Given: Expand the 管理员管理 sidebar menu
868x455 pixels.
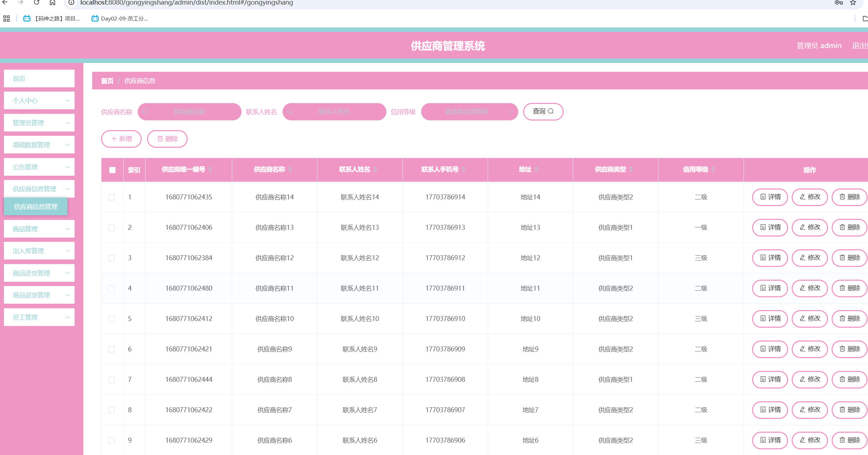Looking at the screenshot, I should (39, 123).
